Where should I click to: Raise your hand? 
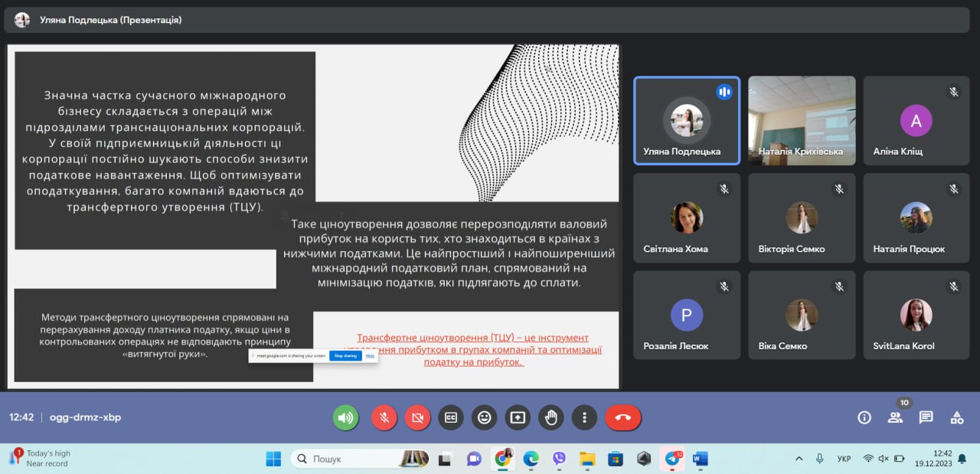coord(550,417)
